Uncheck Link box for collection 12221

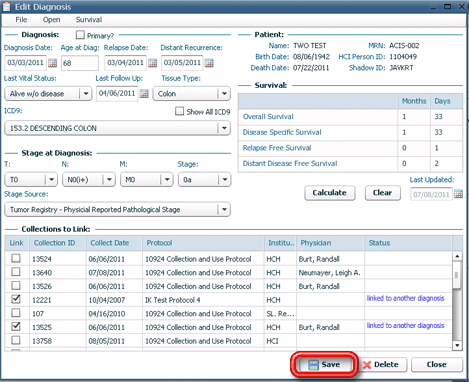pos(16,299)
